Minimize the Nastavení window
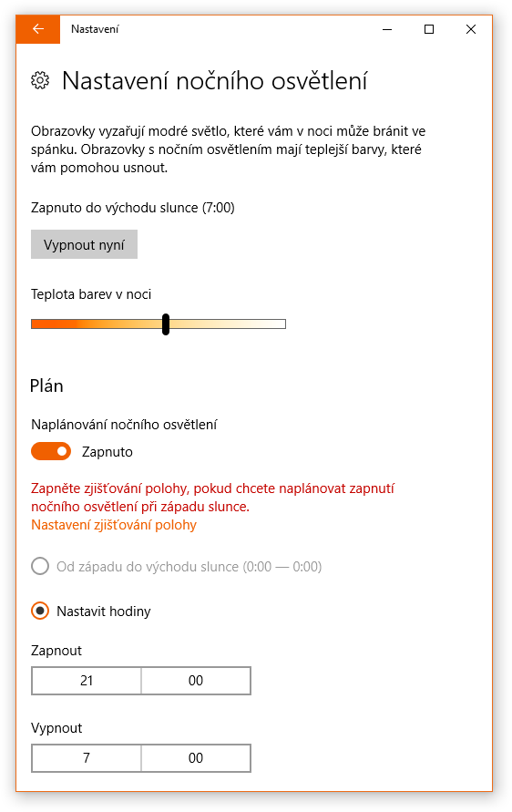512x812 pixels. 387,29
